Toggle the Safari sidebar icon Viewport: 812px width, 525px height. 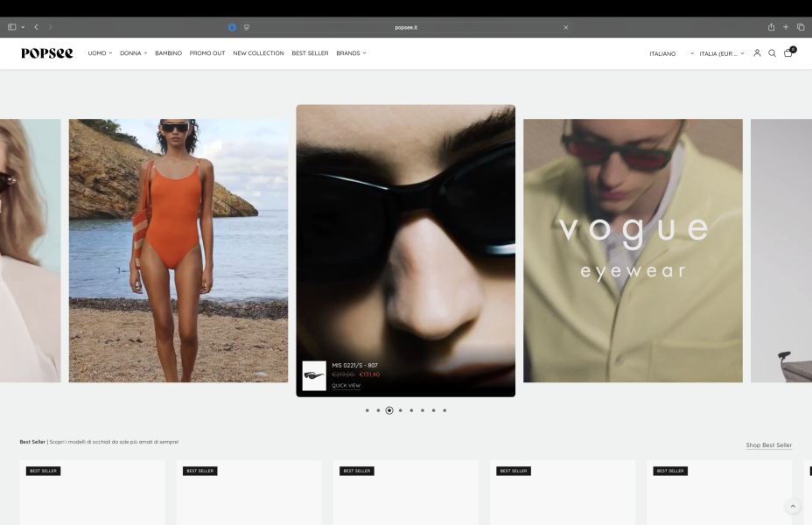12,27
